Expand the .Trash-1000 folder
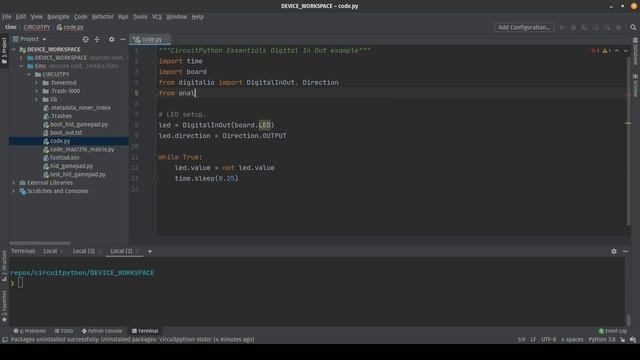This screenshot has width=640, height=360. [x=37, y=91]
